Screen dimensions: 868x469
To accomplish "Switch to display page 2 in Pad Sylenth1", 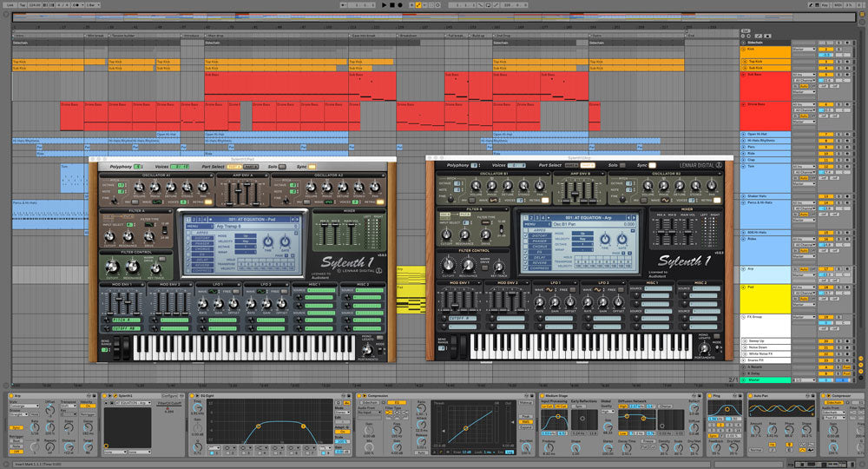I will [191, 218].
